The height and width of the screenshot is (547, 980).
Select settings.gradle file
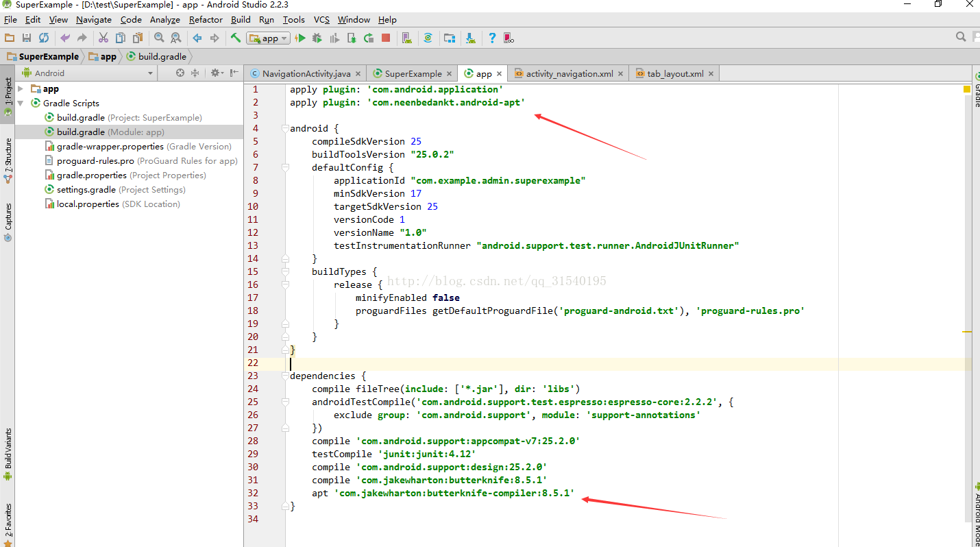115,189
